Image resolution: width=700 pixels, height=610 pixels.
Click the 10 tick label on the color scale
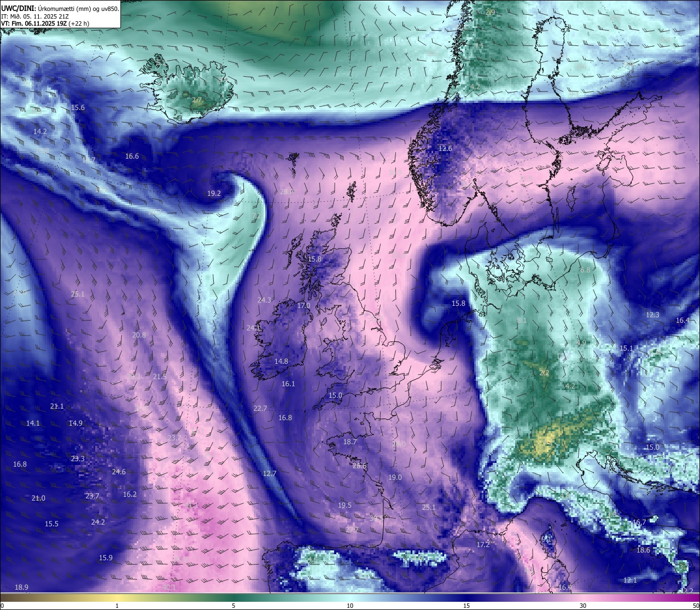350,606
